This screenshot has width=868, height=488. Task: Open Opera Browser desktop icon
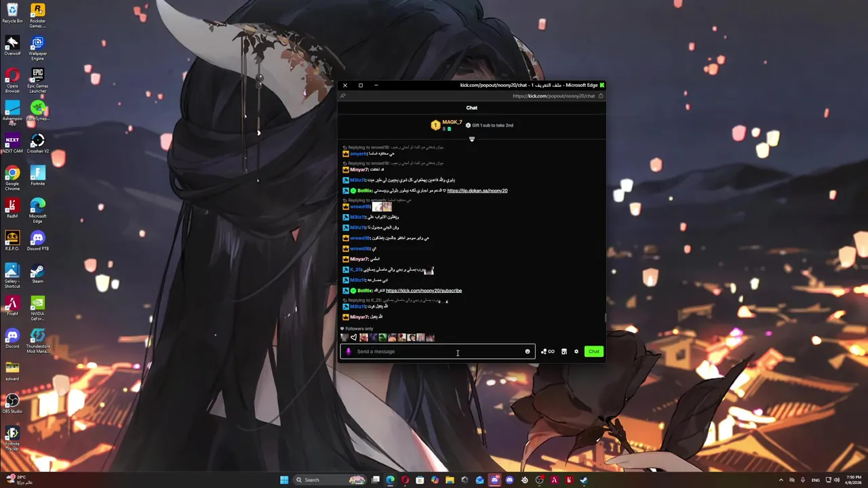[x=12, y=81]
